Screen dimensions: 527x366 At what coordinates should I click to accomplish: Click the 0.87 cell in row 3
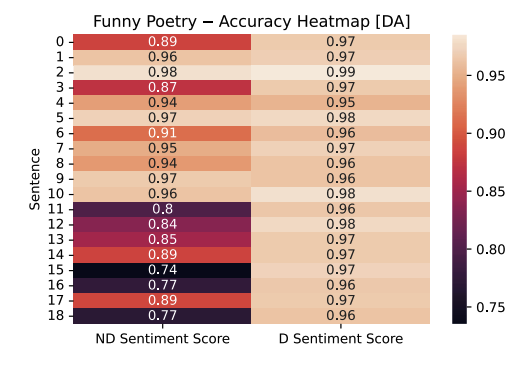pos(162,87)
